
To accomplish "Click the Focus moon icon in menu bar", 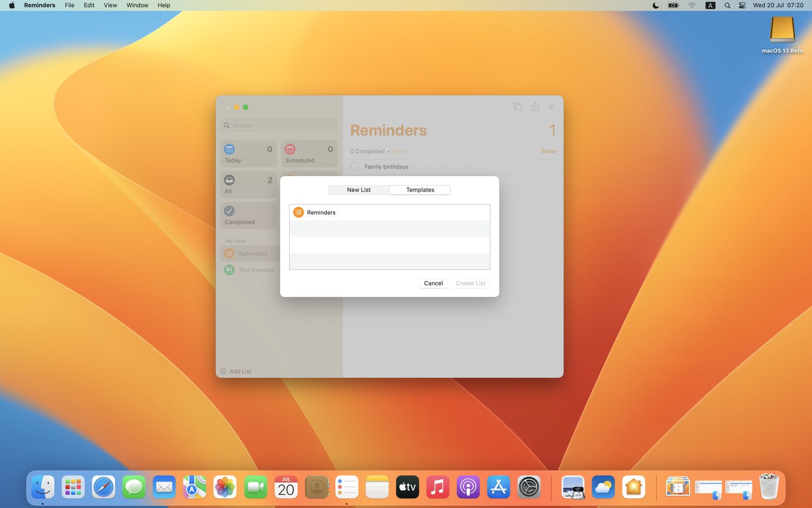I will (656, 5).
